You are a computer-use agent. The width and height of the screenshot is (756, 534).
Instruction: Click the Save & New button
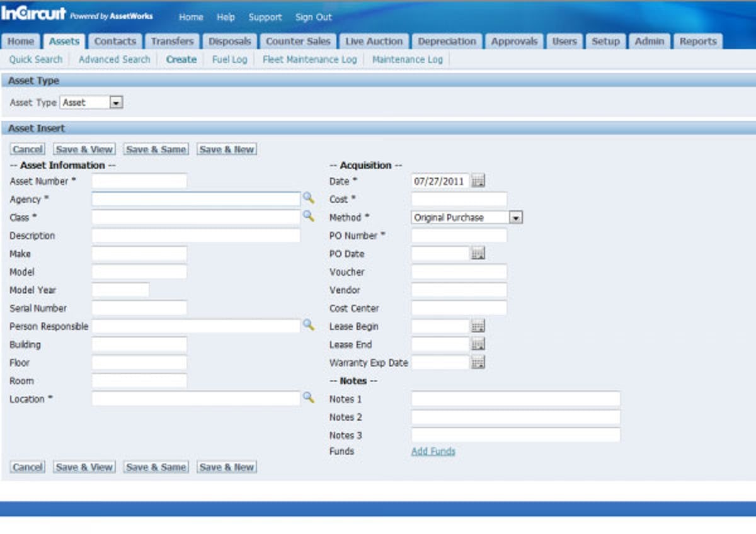[227, 149]
